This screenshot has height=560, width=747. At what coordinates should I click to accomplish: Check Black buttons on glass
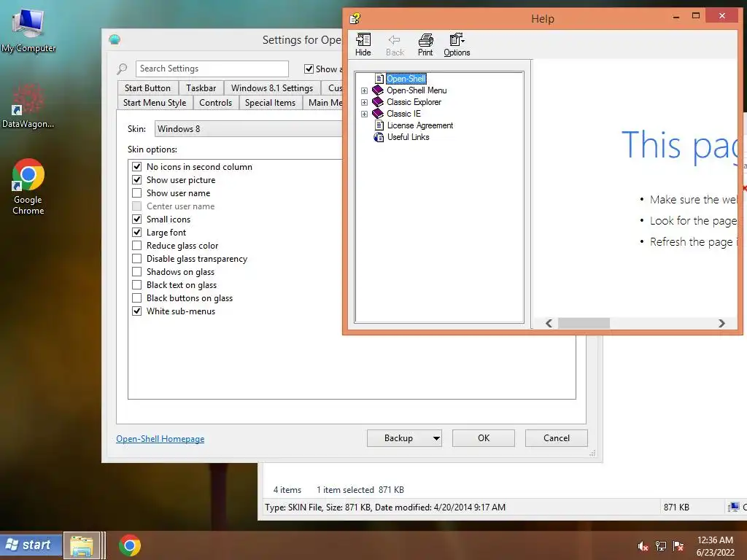(136, 298)
